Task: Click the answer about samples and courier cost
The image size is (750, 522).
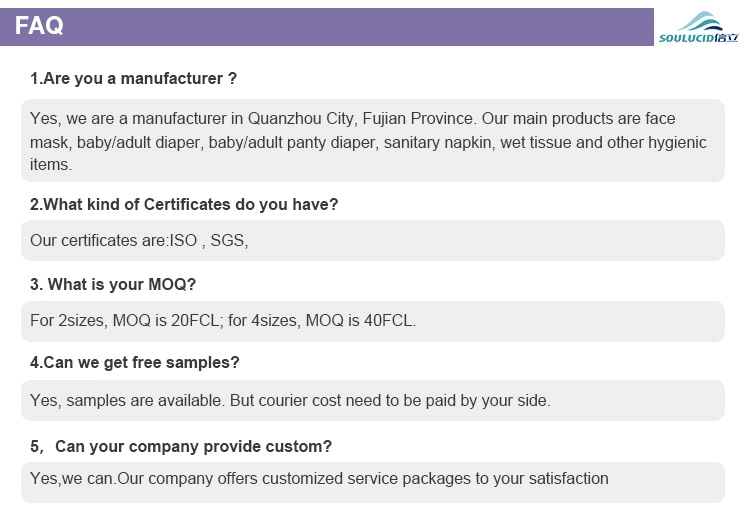Action: click(373, 401)
